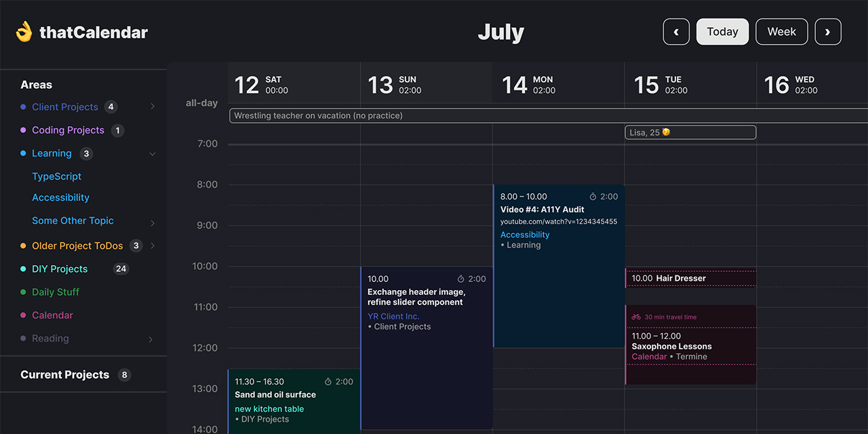The image size is (868, 434).
Task: Click the thatCalendar OK-hand logo icon
Action: [x=24, y=32]
